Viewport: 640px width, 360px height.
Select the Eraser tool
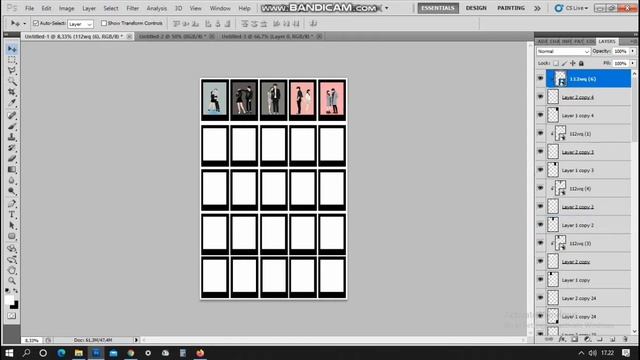12,158
